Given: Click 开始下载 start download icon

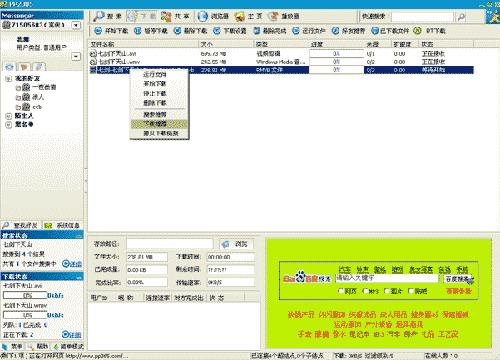Looking at the screenshot, I should pos(98,31).
